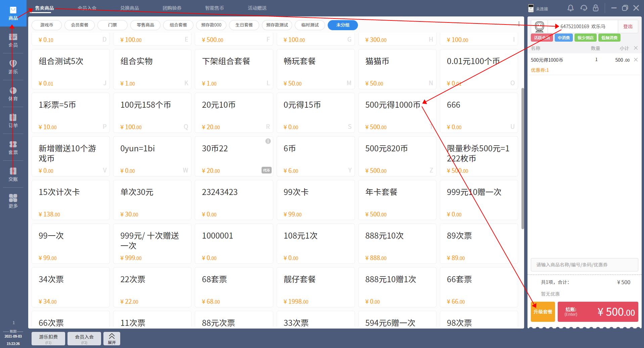
Task: Select the 会员套餐 category filter
Action: [x=80, y=25]
